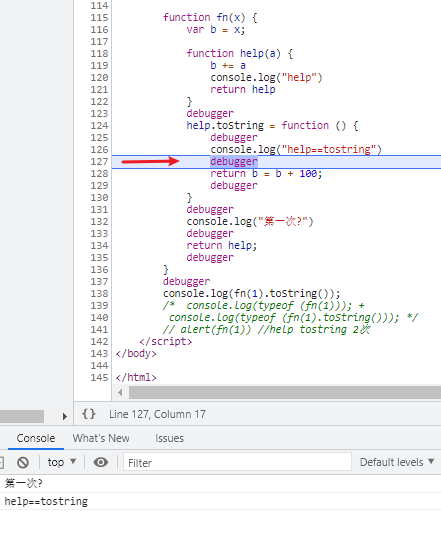Open the top JavaScript context dropdown
441x542 pixels.
pos(62,462)
